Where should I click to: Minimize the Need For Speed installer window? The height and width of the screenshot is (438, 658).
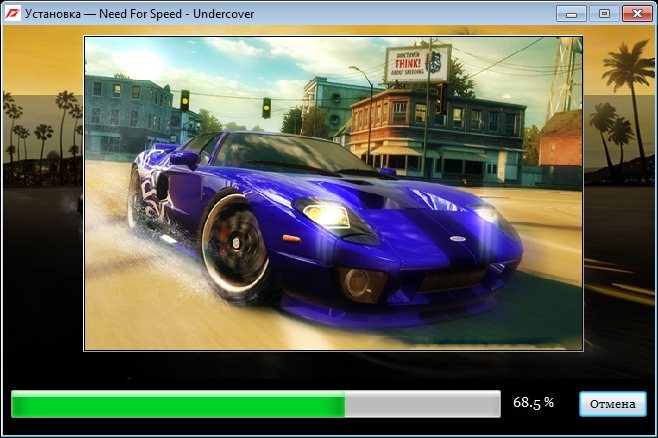[x=573, y=13]
